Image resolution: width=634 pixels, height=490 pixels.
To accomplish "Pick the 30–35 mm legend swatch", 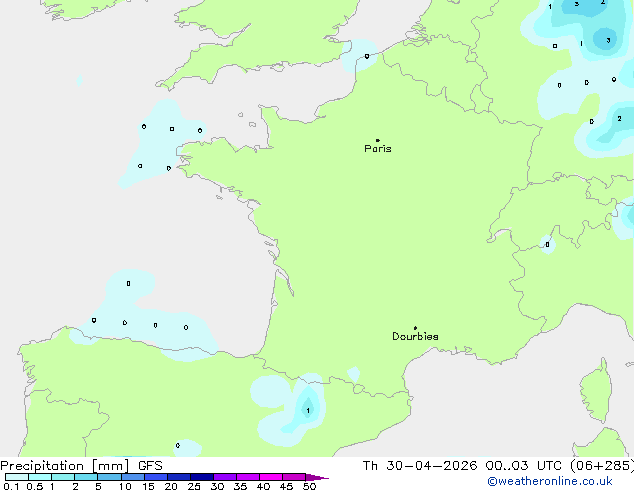I will click(x=225, y=477).
